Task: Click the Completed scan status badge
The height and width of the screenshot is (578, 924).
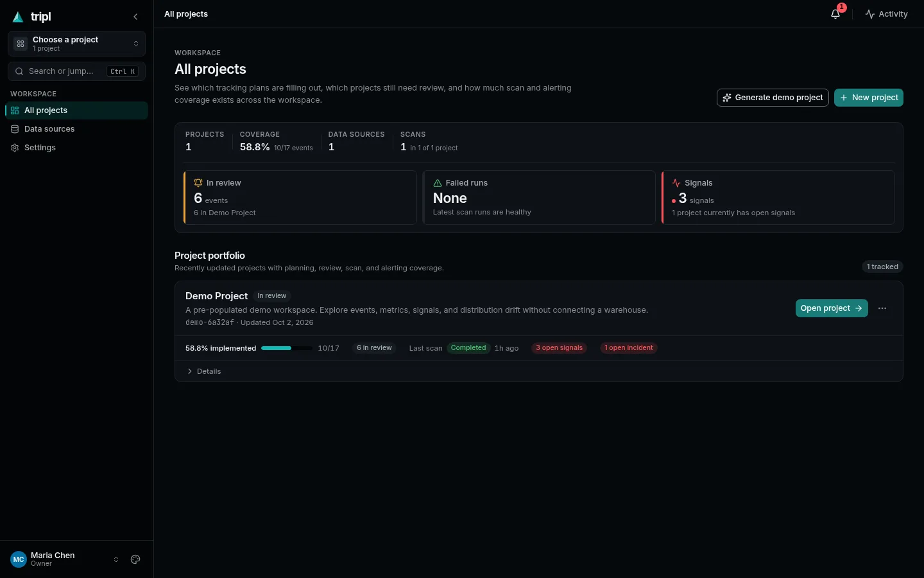Action: [468, 348]
